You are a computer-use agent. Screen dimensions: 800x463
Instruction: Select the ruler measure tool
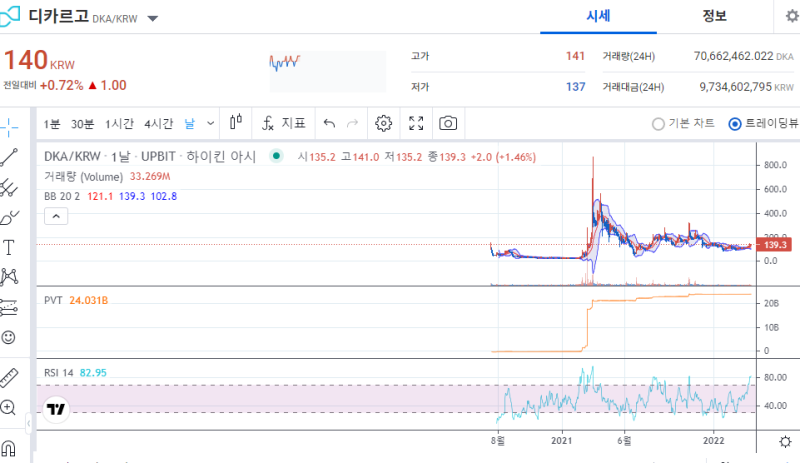point(9,378)
